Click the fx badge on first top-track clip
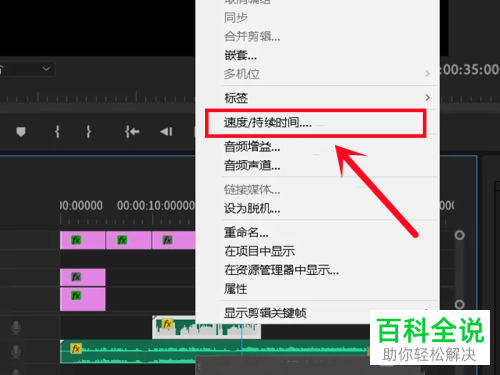 click(76, 240)
